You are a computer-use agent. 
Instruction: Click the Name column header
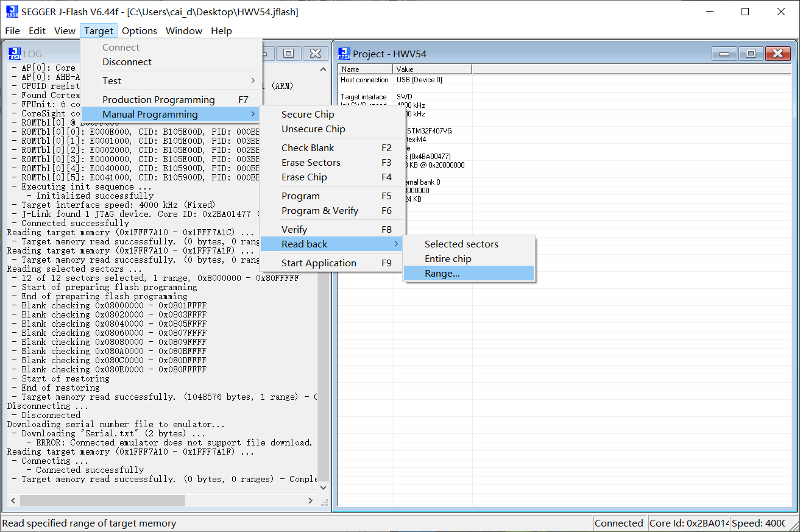pyautogui.click(x=366, y=69)
